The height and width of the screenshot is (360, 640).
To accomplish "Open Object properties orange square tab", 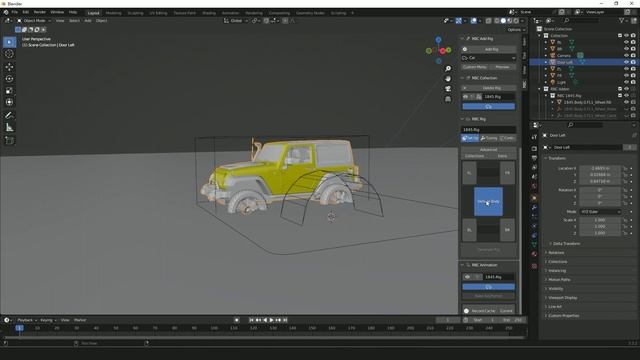I will (534, 198).
